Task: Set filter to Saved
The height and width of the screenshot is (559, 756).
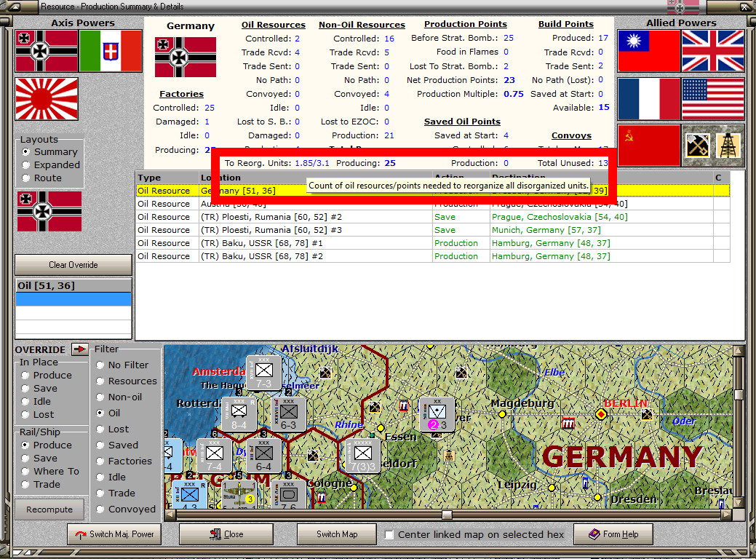Action: tap(117, 445)
